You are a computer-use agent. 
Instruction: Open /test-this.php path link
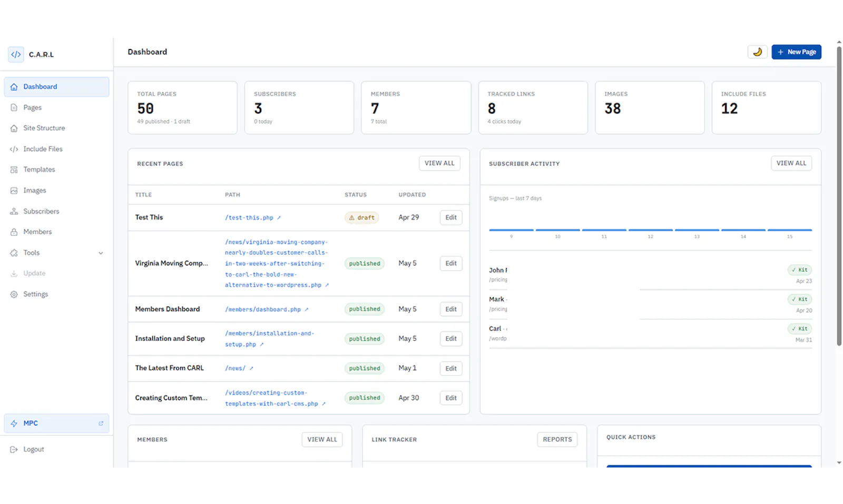pyautogui.click(x=253, y=218)
